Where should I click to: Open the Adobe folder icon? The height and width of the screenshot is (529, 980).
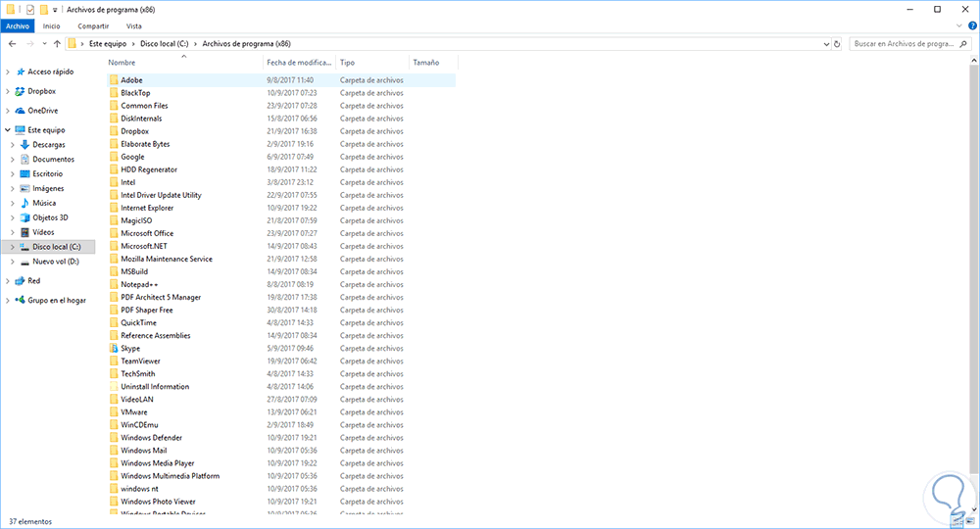click(x=113, y=80)
